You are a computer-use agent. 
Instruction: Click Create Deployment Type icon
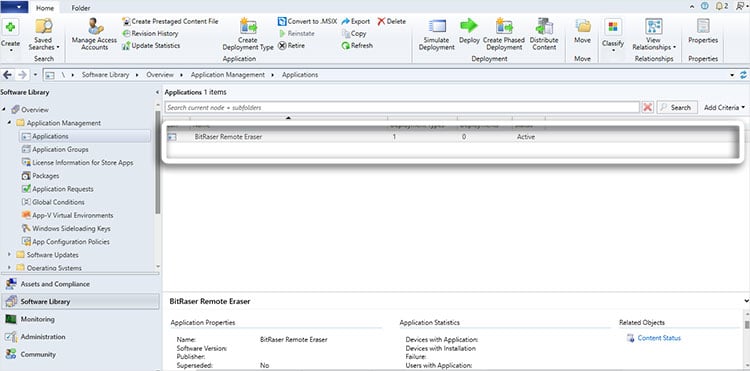click(x=248, y=26)
